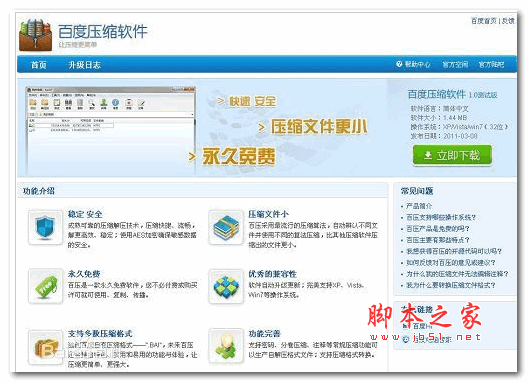Open 帮助中心 in the nav bar
528x383 pixels.
click(x=418, y=64)
